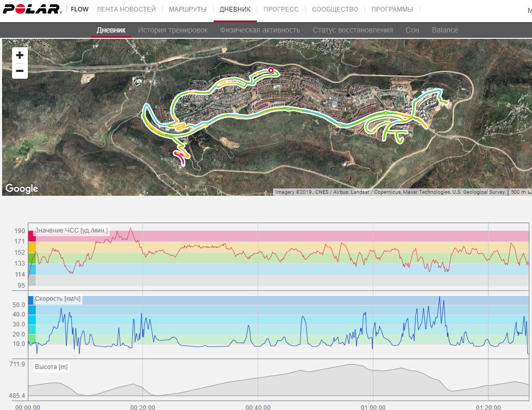Image resolution: width=532 pixels, height=410 pixels.
Task: Open the Статус восстановления tab
Action: (x=352, y=30)
